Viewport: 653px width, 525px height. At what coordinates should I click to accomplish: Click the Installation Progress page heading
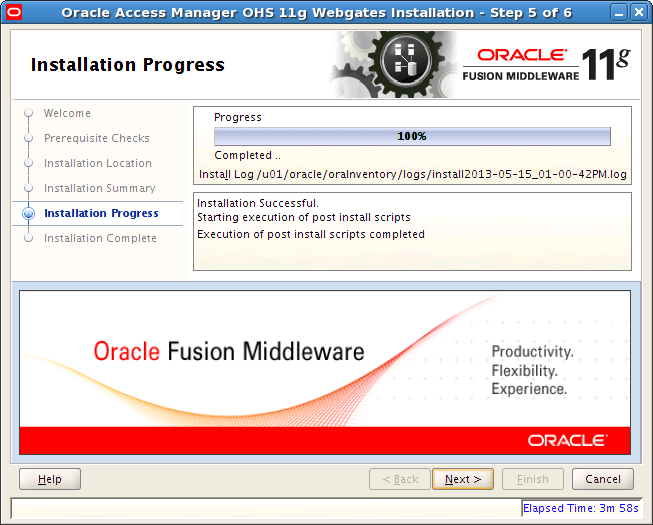pos(128,65)
